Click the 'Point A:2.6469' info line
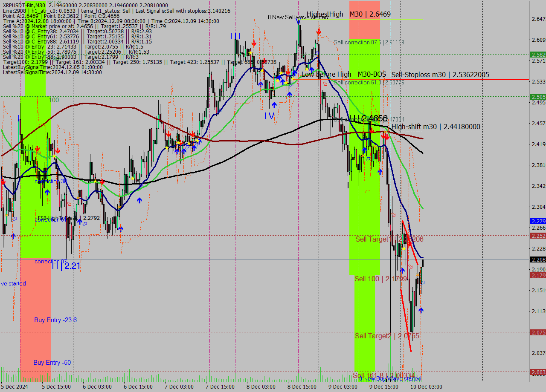The height and width of the screenshot is (392, 546). [x=61, y=16]
